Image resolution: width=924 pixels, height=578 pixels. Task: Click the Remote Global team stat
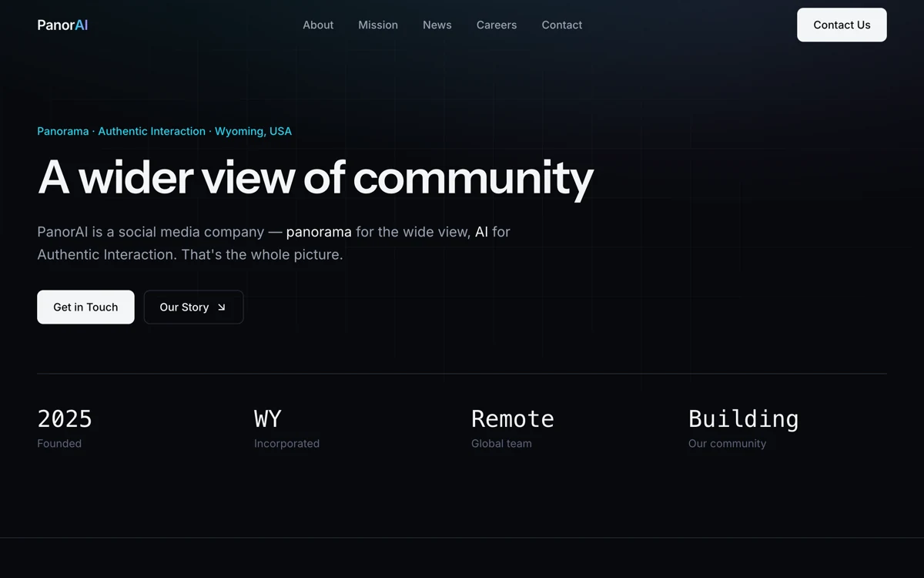513,428
